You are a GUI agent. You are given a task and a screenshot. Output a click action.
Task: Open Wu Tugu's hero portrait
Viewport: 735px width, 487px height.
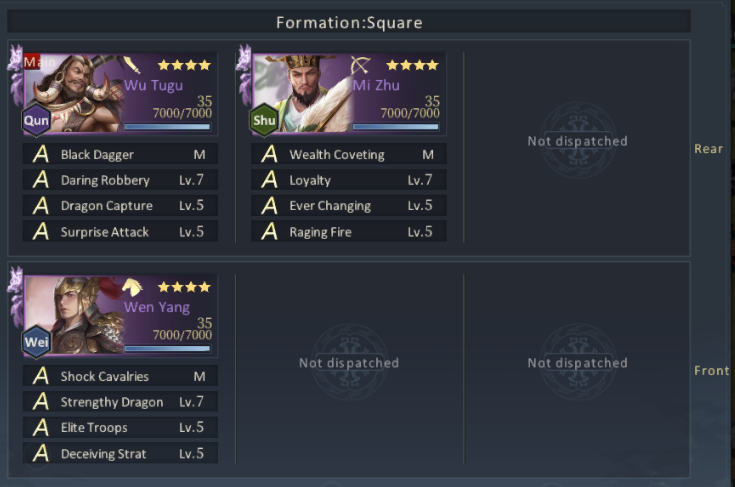tap(74, 94)
